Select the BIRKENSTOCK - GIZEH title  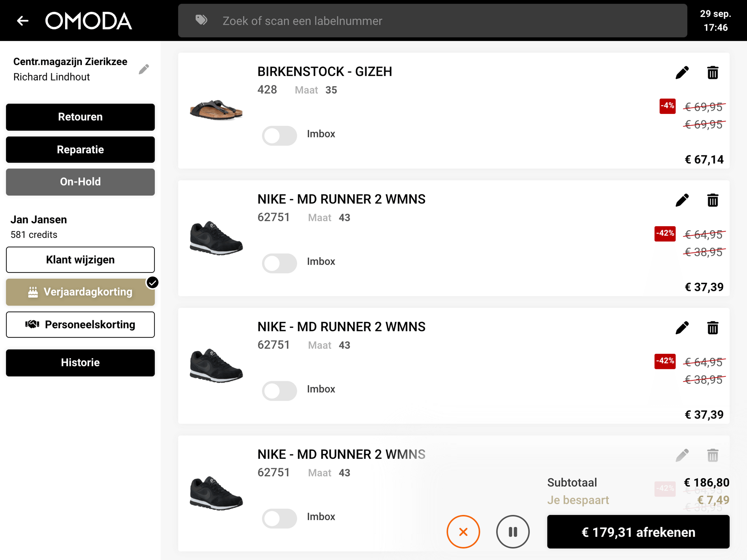coord(325,72)
